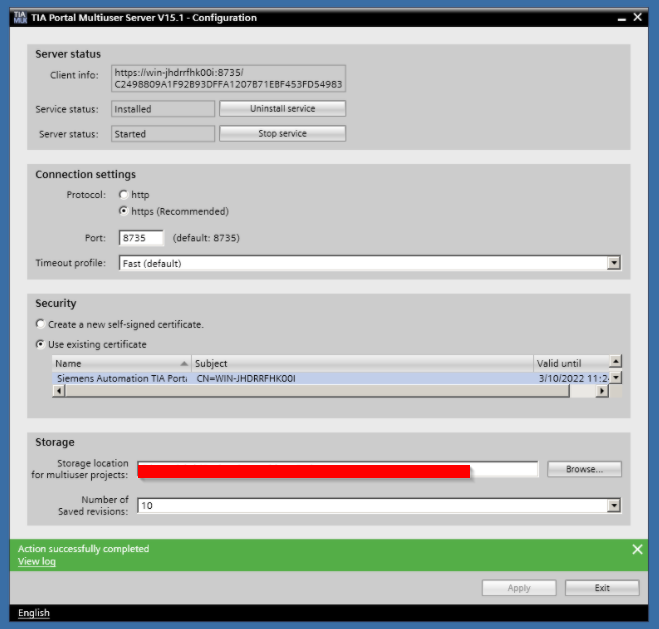Click into the Port input field
This screenshot has height=629, width=659.
click(141, 238)
